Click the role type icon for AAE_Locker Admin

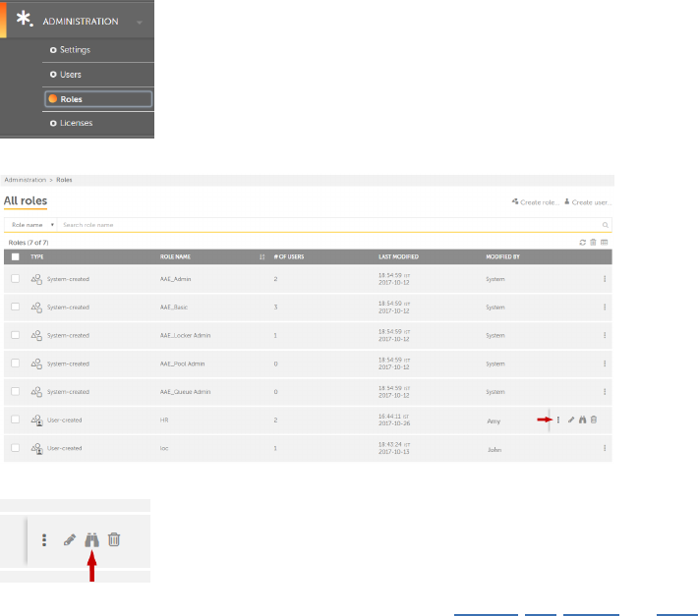click(x=36, y=335)
